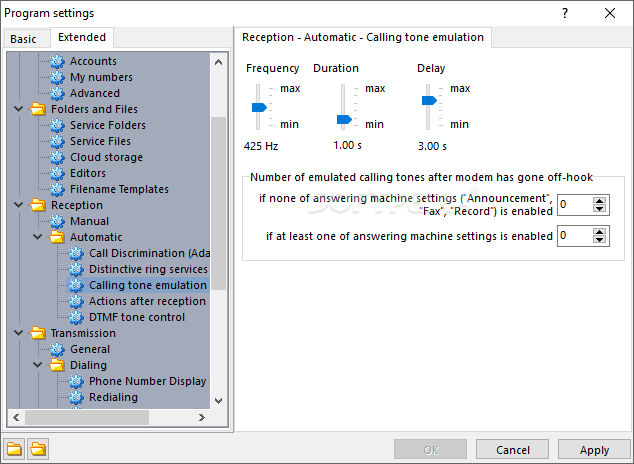Click the Delay slider thumb
Viewport: 634px width, 464px height.
pyautogui.click(x=429, y=100)
